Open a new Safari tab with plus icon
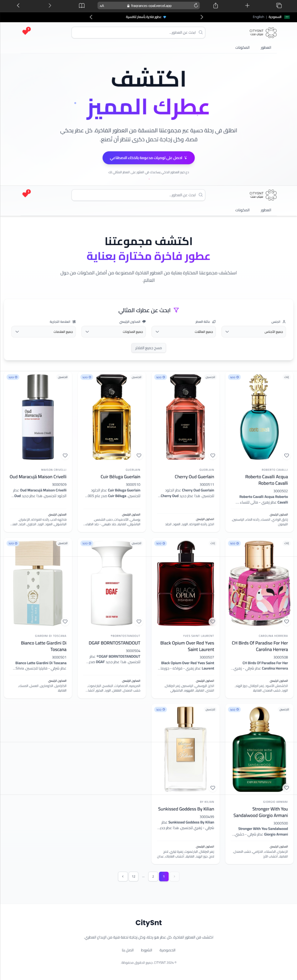297x980 pixels. pos(247,6)
